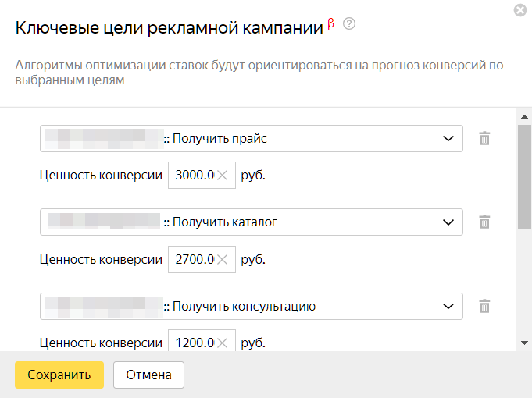Viewport: 532px width, 398px height.
Task: Click the scrollbar up arrow
Action: coord(524,116)
